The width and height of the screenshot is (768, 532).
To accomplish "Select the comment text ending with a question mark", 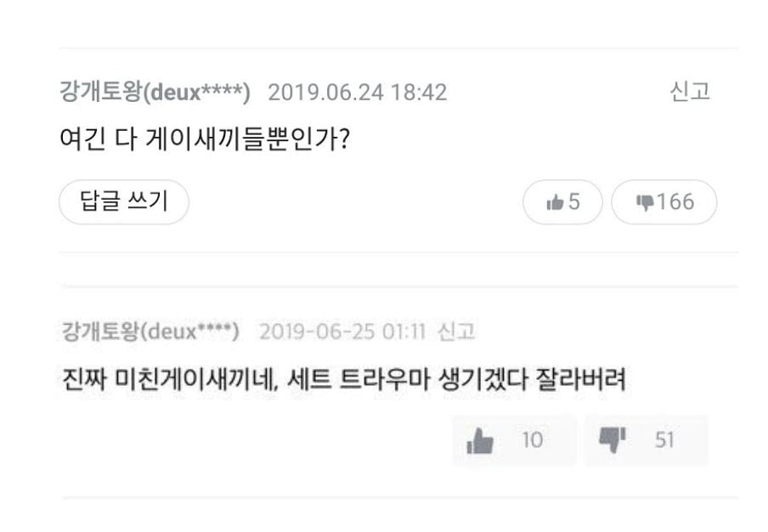I will coord(205,139).
